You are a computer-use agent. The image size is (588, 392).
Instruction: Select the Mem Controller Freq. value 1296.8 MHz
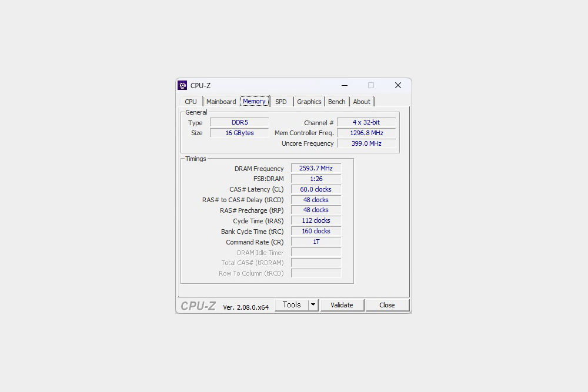366,133
